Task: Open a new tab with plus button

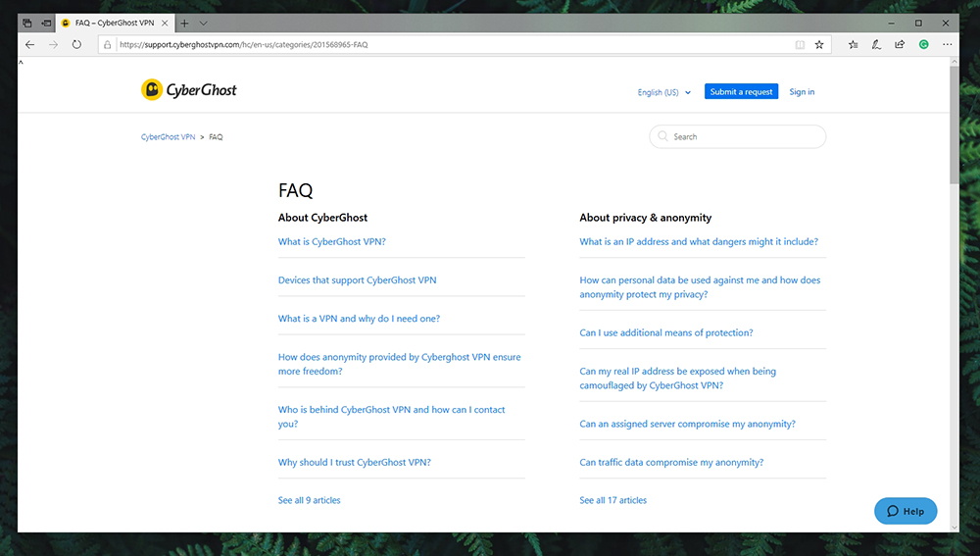Action: [x=184, y=24]
